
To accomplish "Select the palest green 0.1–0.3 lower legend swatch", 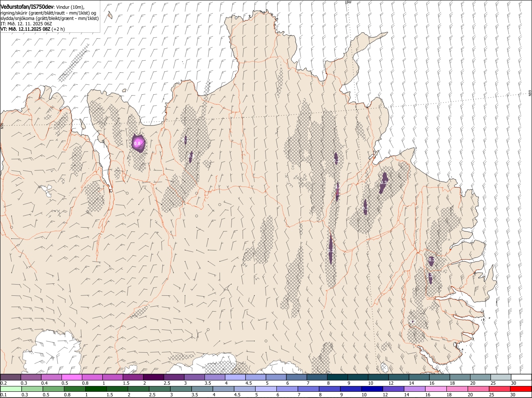I will point(11,389).
